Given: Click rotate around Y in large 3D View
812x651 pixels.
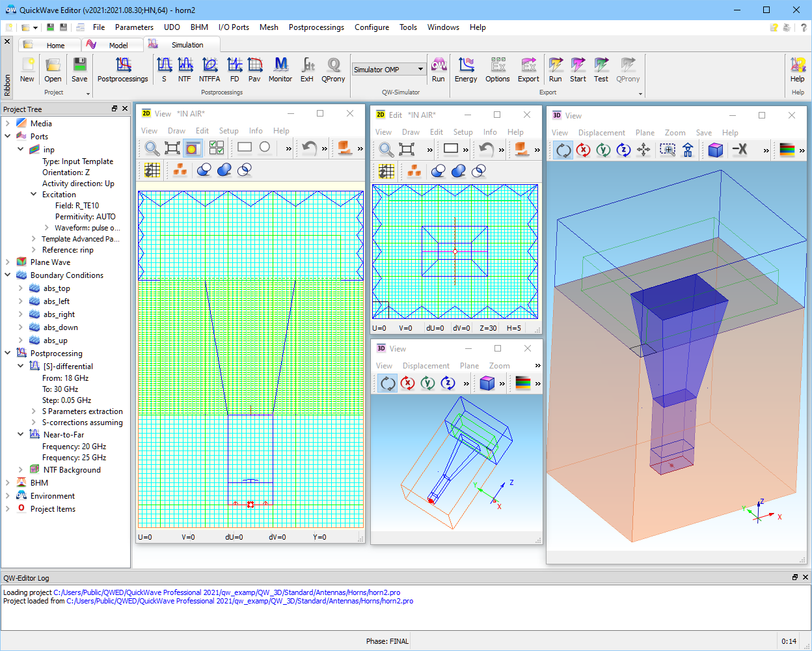Looking at the screenshot, I should pyautogui.click(x=604, y=150).
